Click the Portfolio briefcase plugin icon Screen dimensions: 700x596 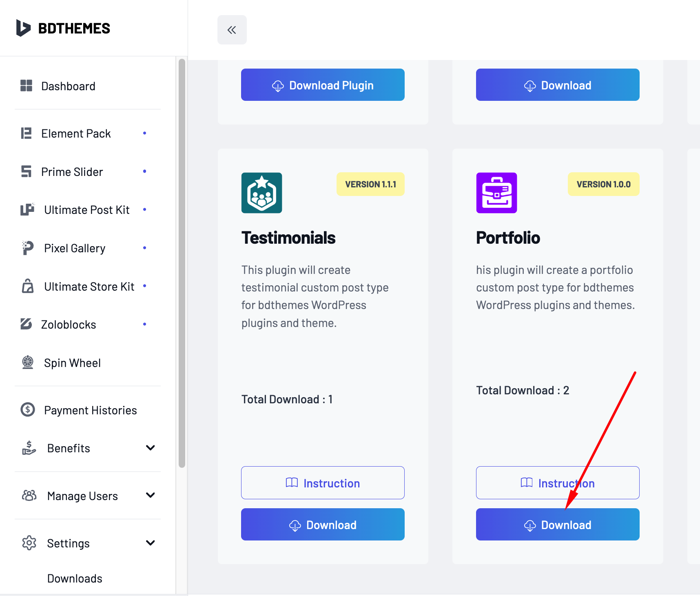[496, 193]
